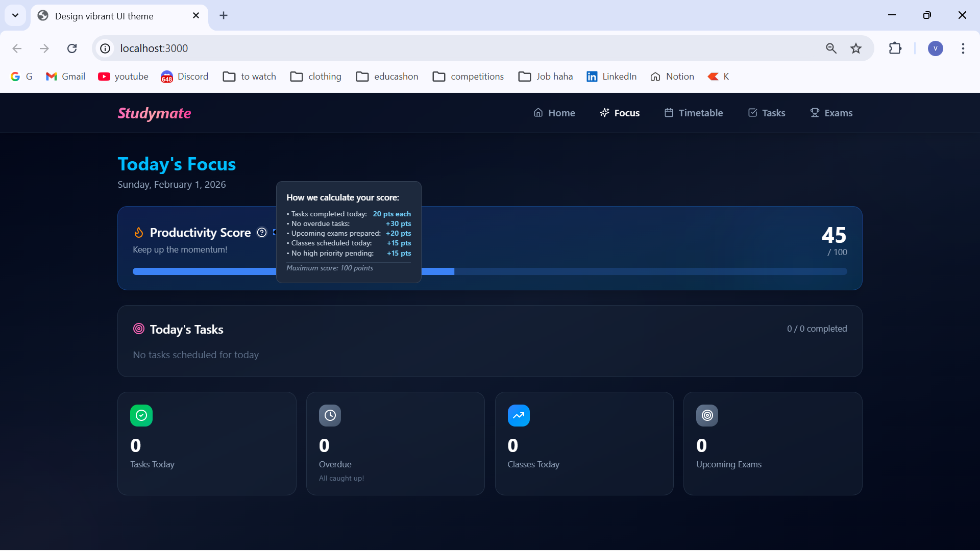The height and width of the screenshot is (551, 980).
Task: Click the flame icon next to Productivity Score
Action: 139,233
